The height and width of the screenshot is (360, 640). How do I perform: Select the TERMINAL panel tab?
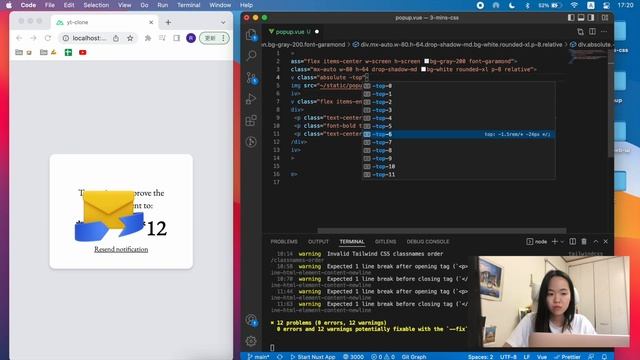pos(352,242)
